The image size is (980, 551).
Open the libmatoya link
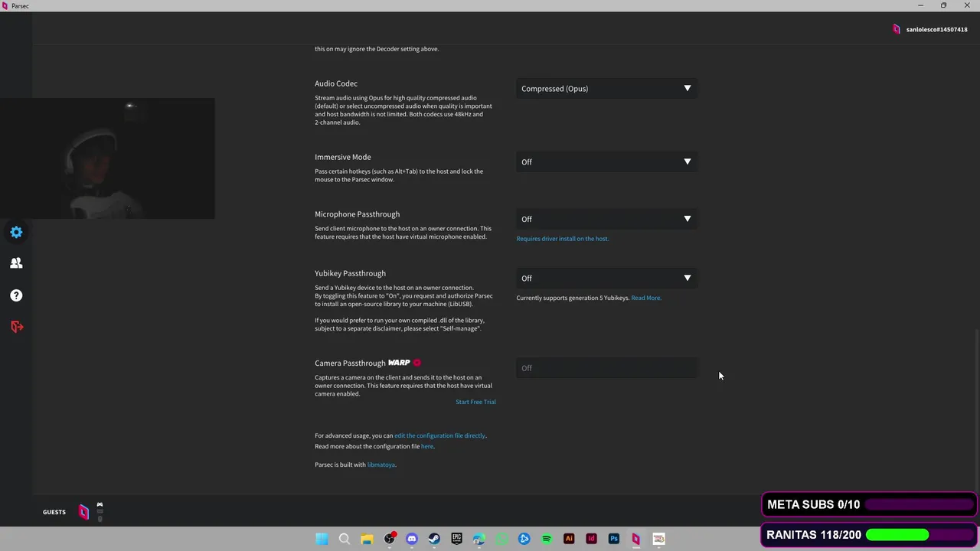coord(381,465)
